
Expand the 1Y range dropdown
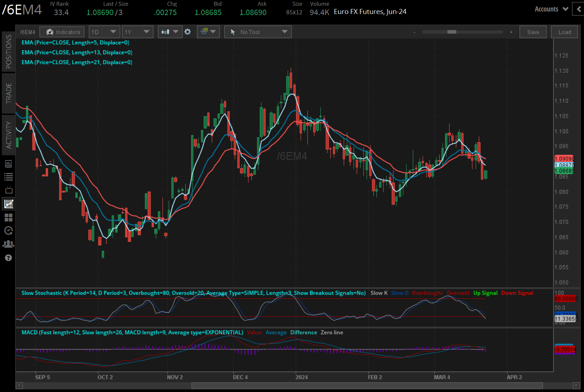click(x=137, y=32)
